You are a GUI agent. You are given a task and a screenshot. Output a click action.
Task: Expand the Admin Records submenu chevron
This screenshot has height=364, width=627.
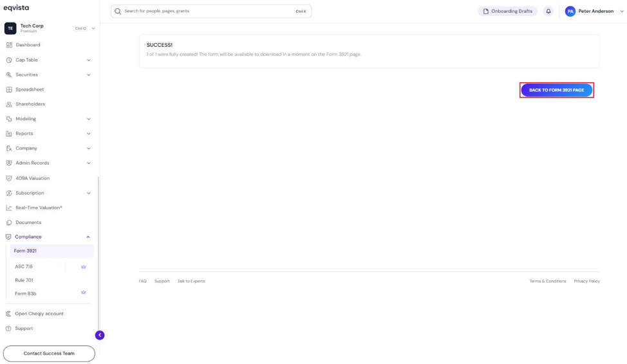(x=89, y=163)
